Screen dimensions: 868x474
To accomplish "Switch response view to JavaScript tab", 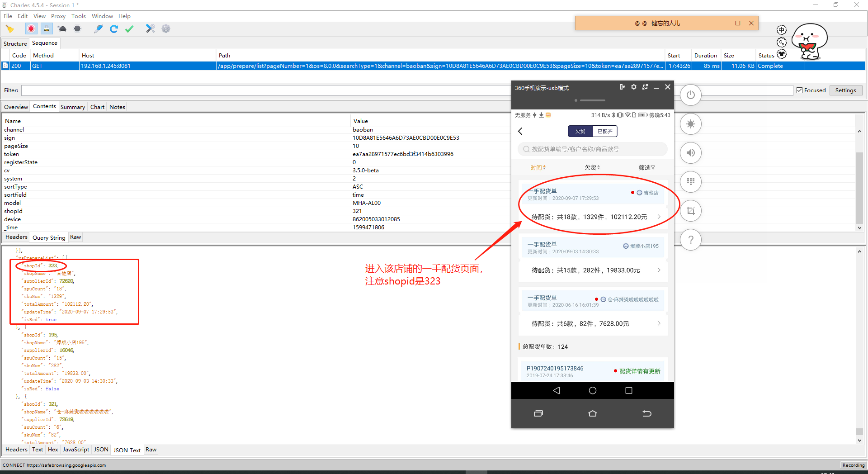I will pyautogui.click(x=76, y=450).
